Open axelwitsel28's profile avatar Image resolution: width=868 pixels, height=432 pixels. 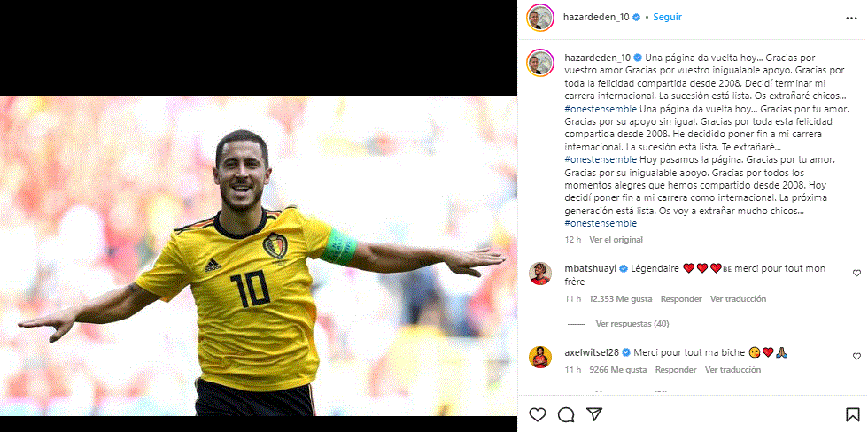click(x=540, y=357)
